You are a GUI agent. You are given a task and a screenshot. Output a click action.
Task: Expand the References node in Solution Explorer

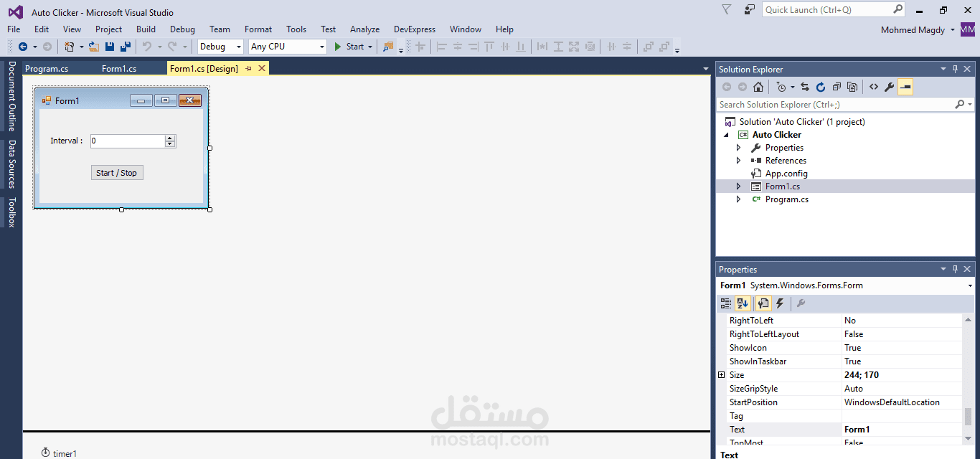pyautogui.click(x=739, y=161)
